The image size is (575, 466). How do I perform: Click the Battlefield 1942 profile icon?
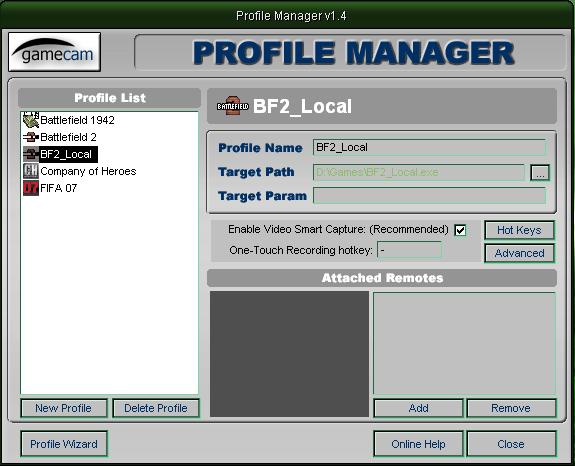31,120
